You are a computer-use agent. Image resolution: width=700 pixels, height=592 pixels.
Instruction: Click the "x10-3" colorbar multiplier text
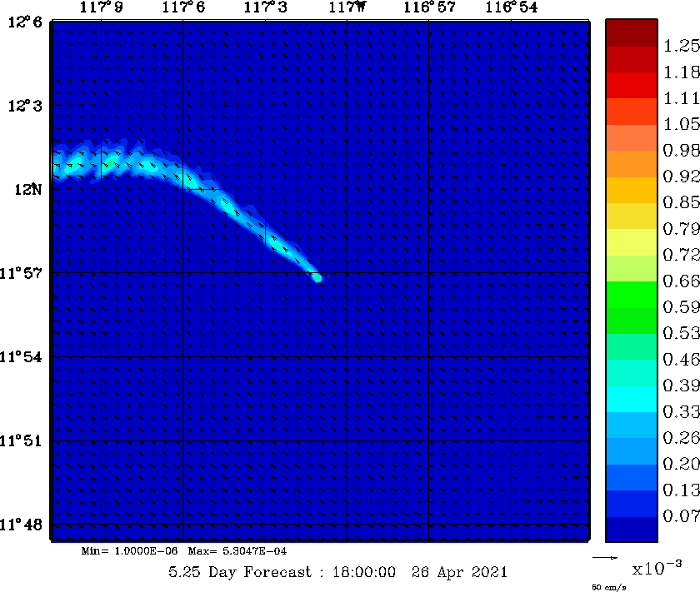pos(657,568)
